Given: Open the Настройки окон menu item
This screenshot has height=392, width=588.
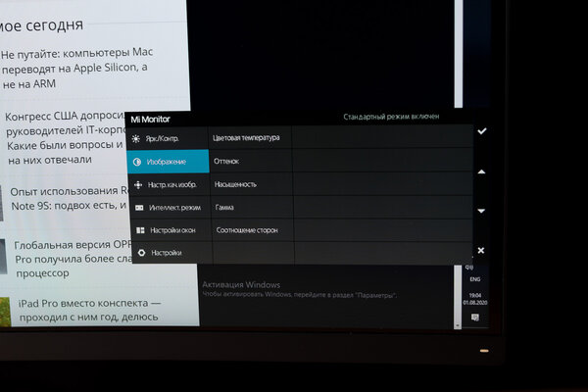Looking at the screenshot, I should click(171, 230).
